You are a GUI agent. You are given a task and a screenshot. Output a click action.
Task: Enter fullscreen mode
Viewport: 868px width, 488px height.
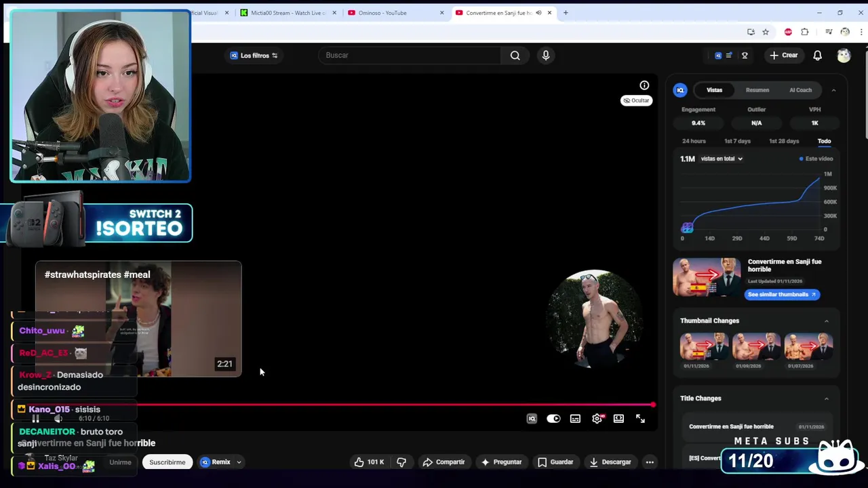click(x=640, y=419)
